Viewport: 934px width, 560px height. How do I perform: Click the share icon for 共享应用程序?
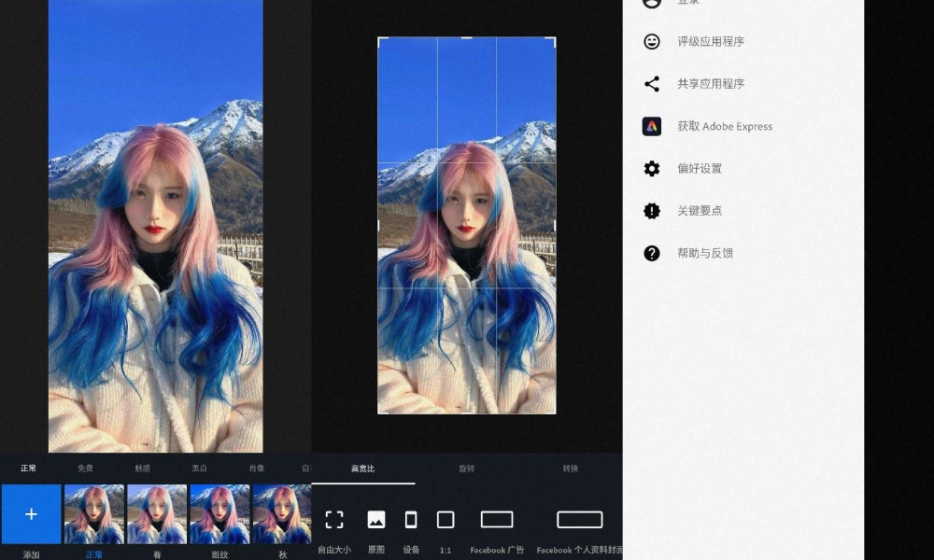click(x=652, y=84)
